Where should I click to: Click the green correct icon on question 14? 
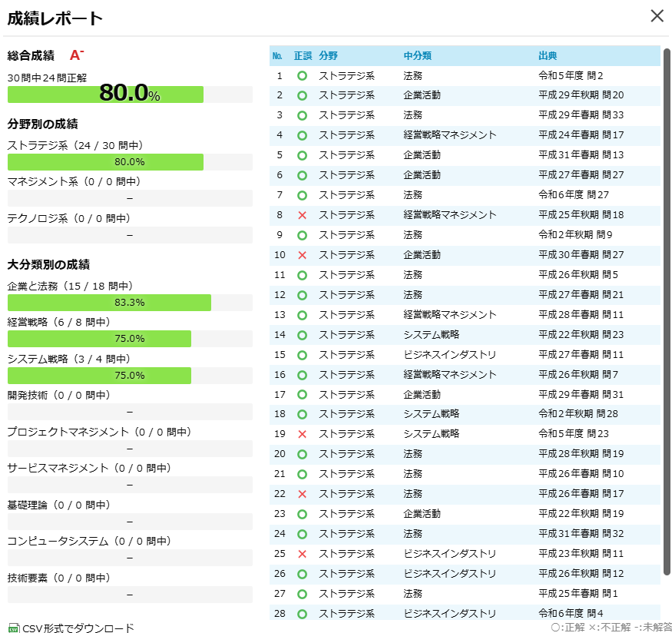(303, 334)
